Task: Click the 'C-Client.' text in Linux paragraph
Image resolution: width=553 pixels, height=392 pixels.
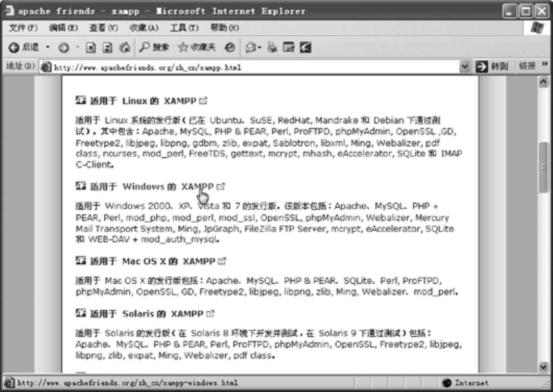Action: [95, 165]
